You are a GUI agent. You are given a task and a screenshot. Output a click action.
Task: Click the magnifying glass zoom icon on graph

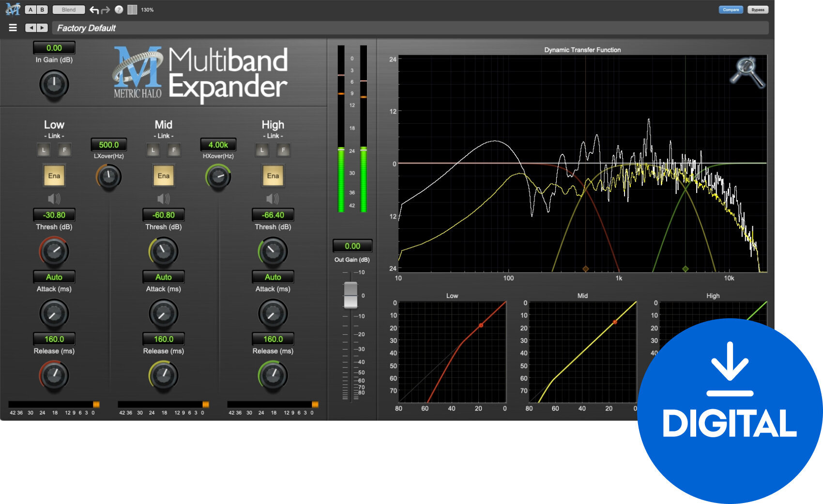[x=747, y=73]
